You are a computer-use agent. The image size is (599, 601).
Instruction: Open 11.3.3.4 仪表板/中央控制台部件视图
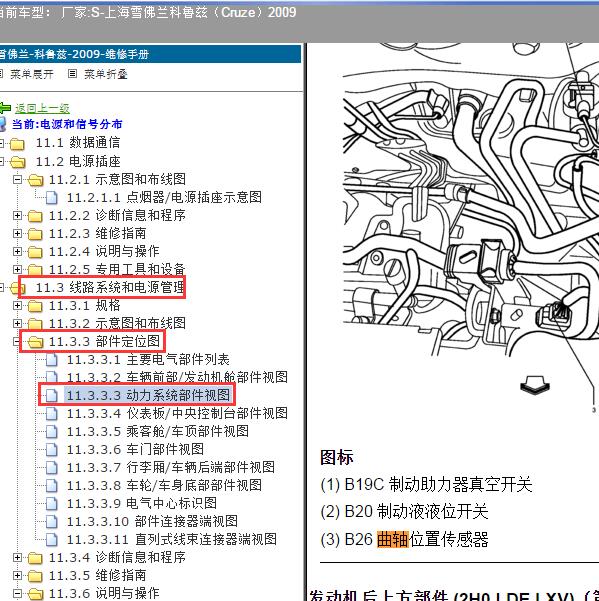click(177, 413)
